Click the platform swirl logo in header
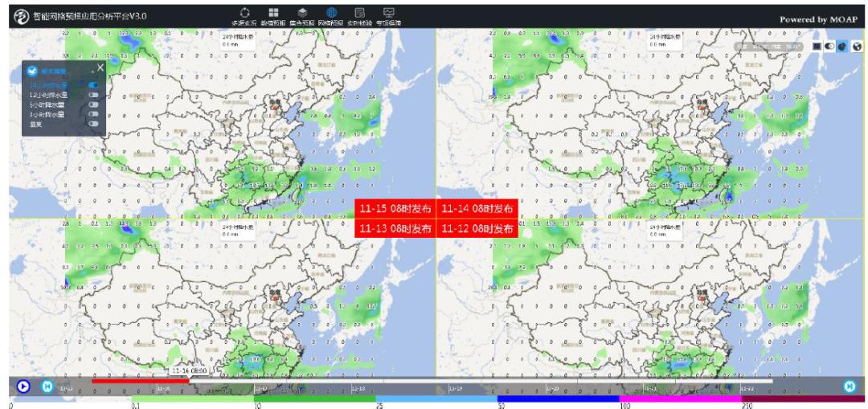Viewport: 868px width, 409px height. tap(22, 17)
